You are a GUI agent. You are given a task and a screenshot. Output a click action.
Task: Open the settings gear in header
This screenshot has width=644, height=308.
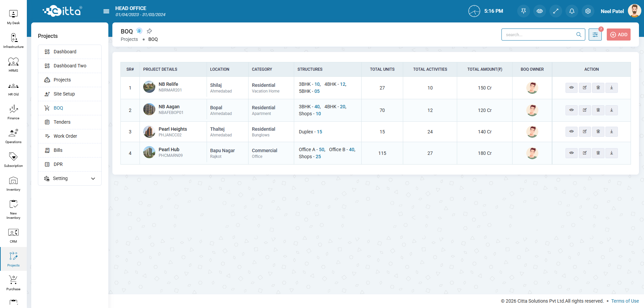point(588,11)
